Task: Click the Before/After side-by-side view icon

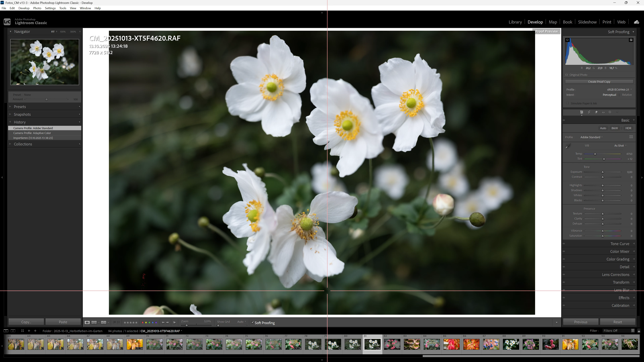Action: pos(104,323)
